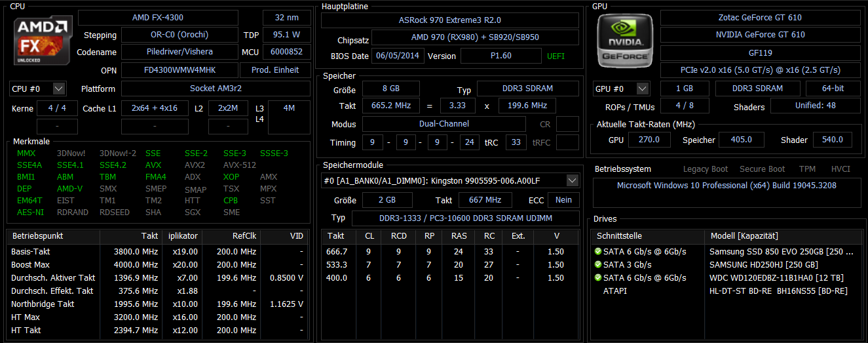Click the Zotac GeForce GT 610 field
The width and height of the screenshot is (868, 343).
(x=761, y=18)
